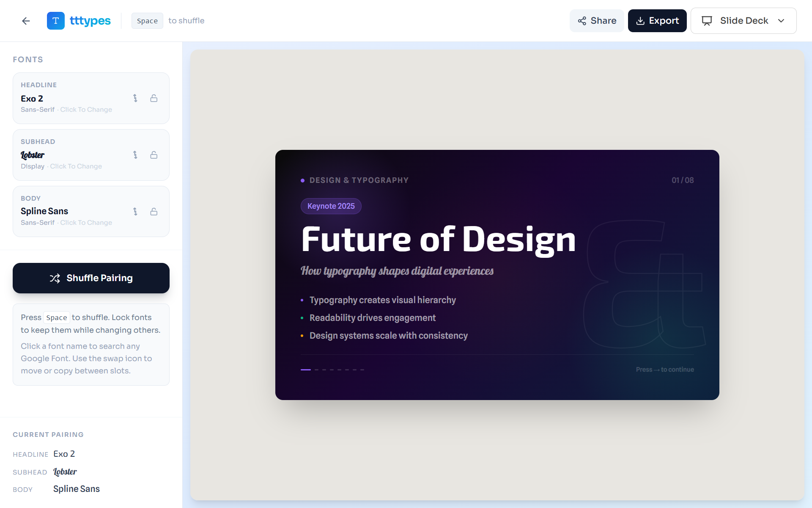Click the swap icon on the Headline card

point(135,98)
